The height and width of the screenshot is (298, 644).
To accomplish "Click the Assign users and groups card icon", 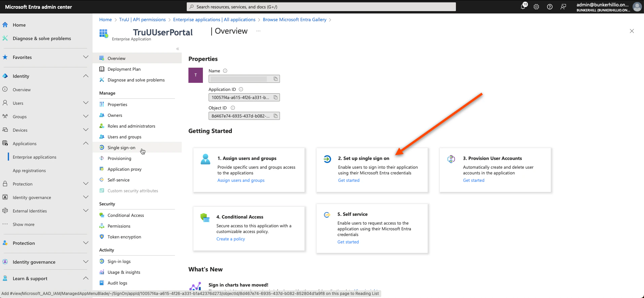I will pos(205,159).
